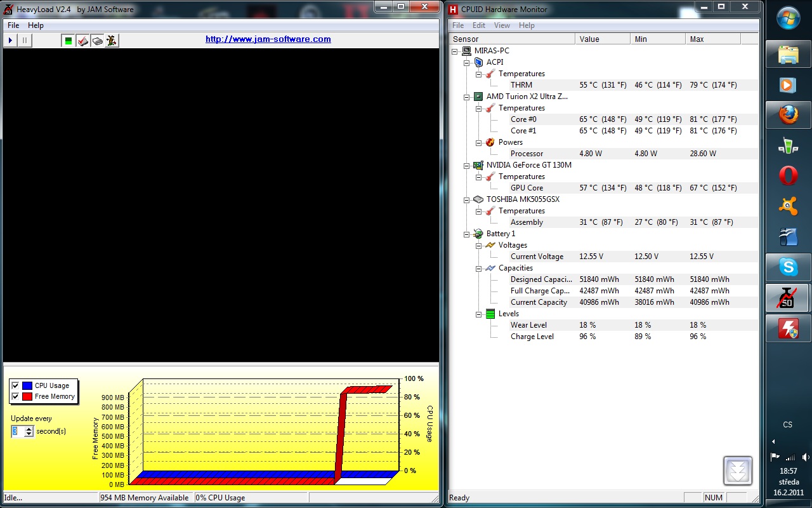Click the Powers flame icon

pos(490,142)
